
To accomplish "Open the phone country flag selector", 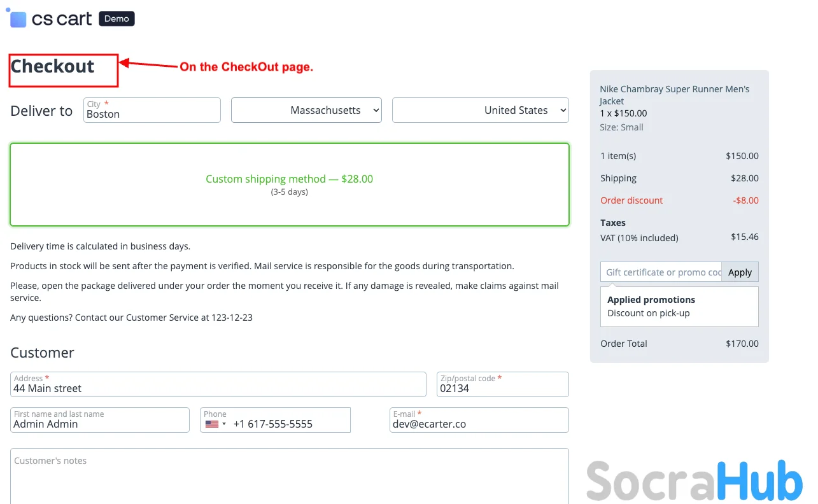I will (212, 424).
